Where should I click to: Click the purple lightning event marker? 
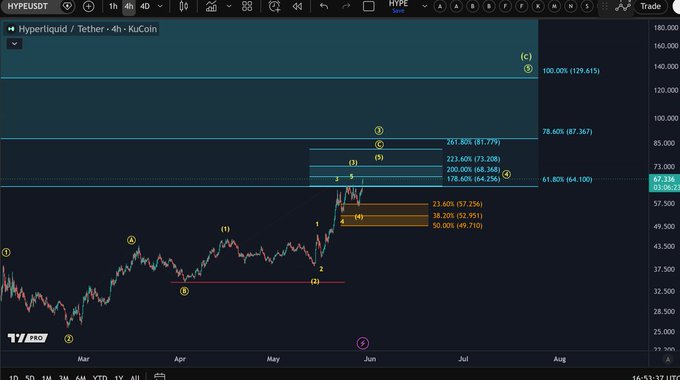pyautogui.click(x=363, y=344)
